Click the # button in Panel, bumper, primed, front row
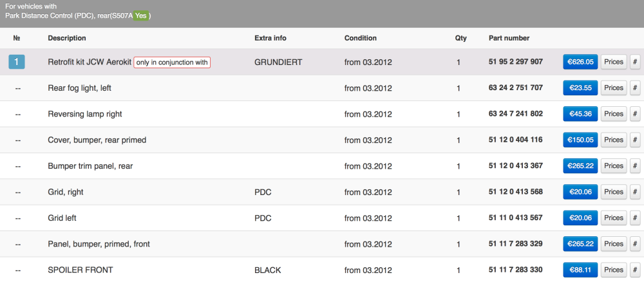The image size is (644, 282). point(634,244)
